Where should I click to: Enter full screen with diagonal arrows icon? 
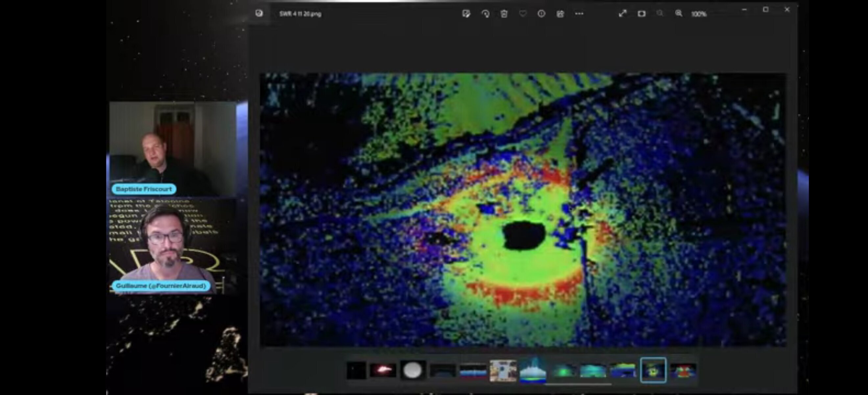(x=622, y=14)
